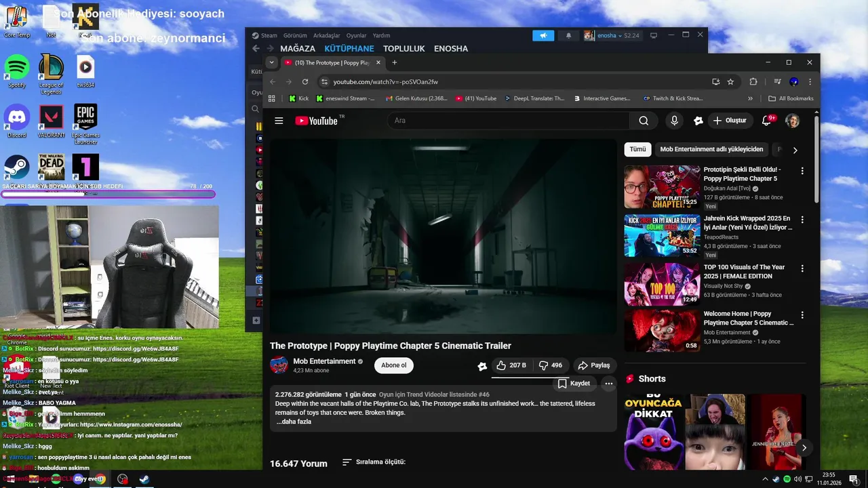The height and width of the screenshot is (488, 868).
Task: Click the 'Paylaş' share button
Action: (595, 365)
